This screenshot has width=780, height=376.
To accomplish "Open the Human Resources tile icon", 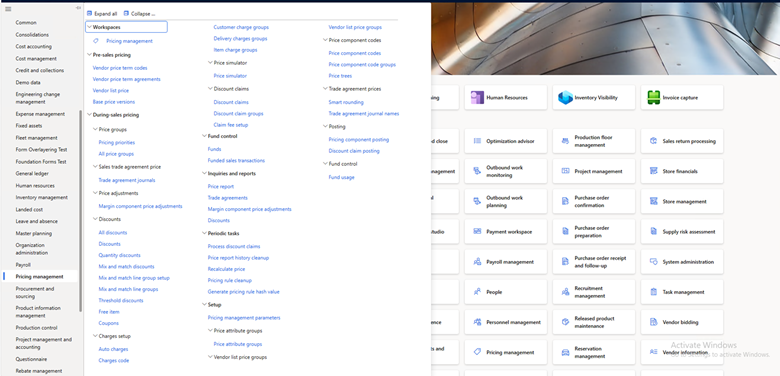I will (477, 97).
